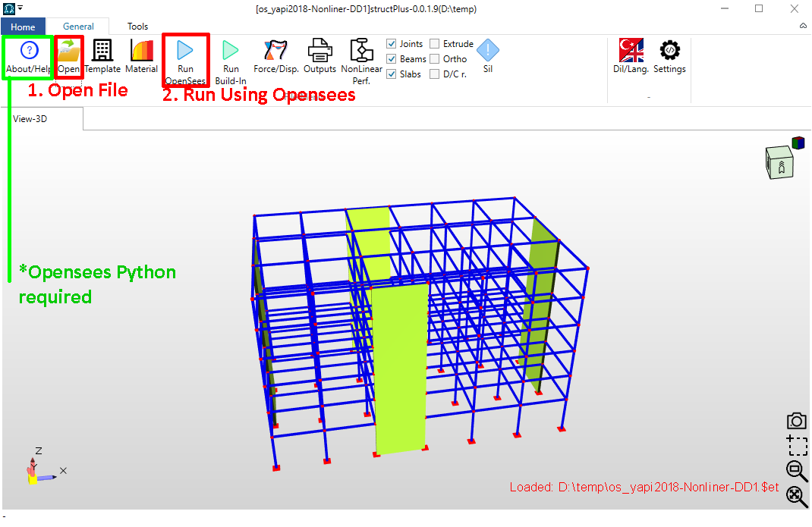Viewport: 812px width, 527px height.
Task: Close the structPlus window
Action: pos(794,9)
